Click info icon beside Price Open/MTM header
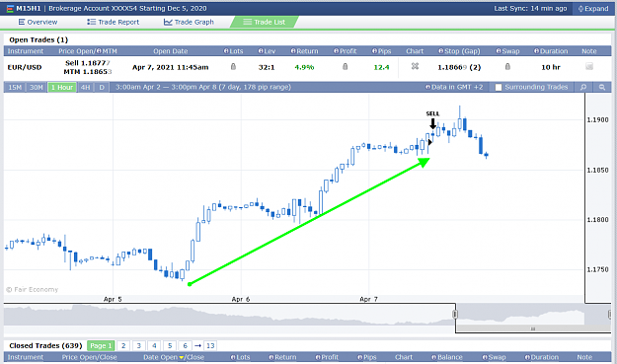Screen dimensions: 617x364 pos(99,51)
